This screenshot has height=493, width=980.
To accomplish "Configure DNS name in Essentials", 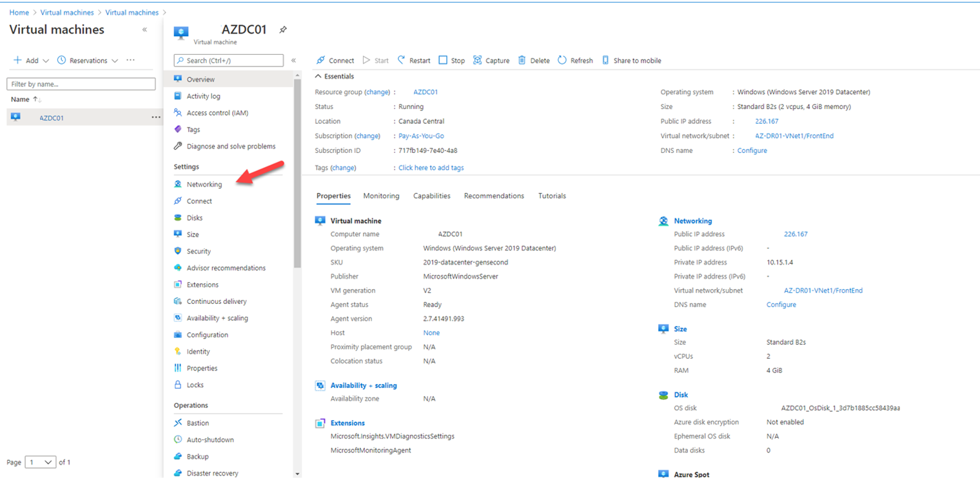I will 752,151.
